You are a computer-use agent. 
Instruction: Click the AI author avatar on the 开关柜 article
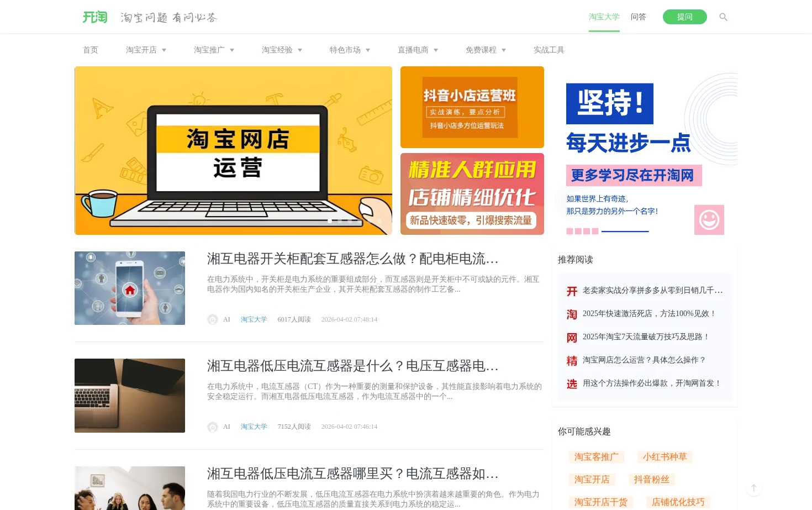coord(213,319)
